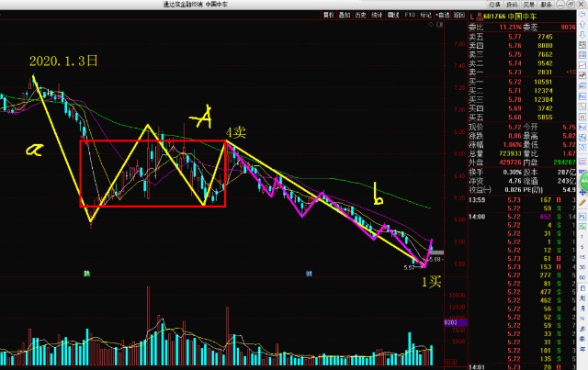Click the 买二 price 5.71 row
This screenshot has width=588, height=370.
pos(522,91)
